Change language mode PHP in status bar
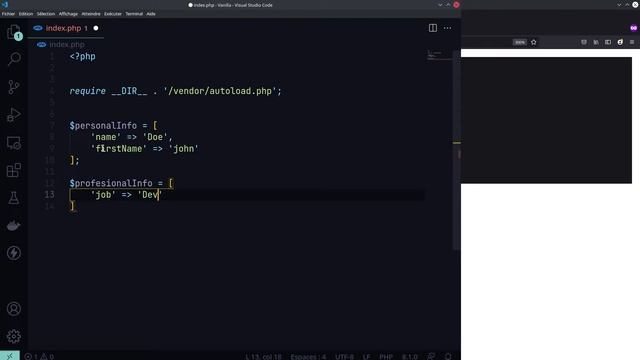This screenshot has height=360, width=640. point(386,356)
